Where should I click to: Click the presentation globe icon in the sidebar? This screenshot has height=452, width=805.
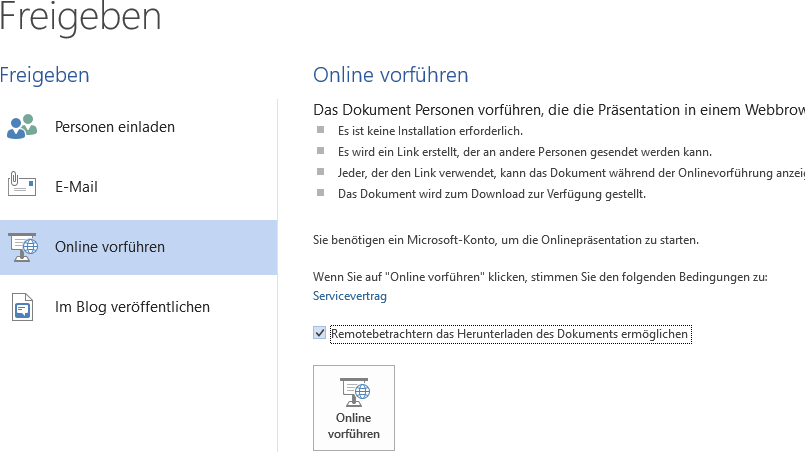(21, 247)
